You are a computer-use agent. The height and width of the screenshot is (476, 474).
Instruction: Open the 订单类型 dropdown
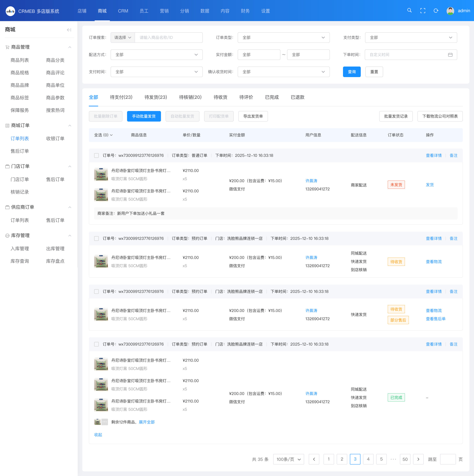click(x=283, y=37)
